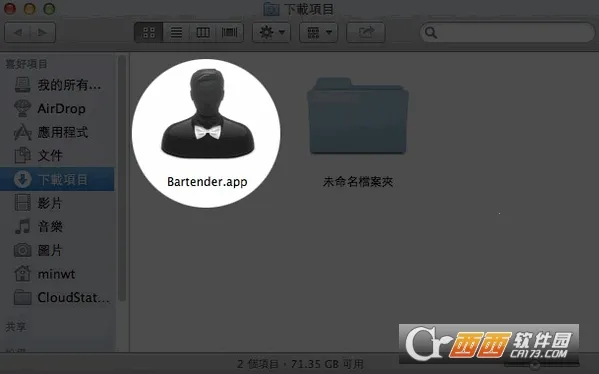599x374 pixels.
Task: Open 文件 in the sidebar
Action: click(x=57, y=155)
